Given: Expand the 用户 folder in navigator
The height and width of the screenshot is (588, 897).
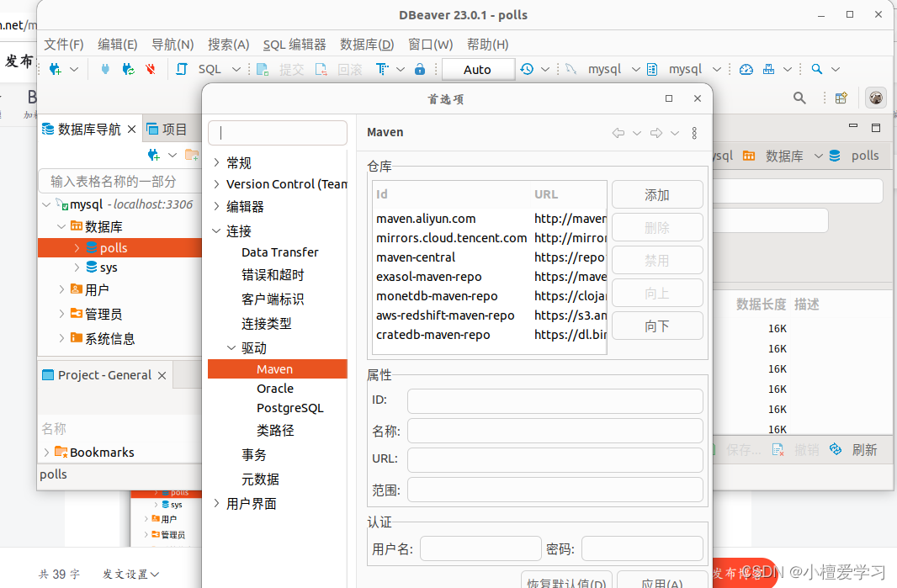Looking at the screenshot, I should [x=61, y=289].
